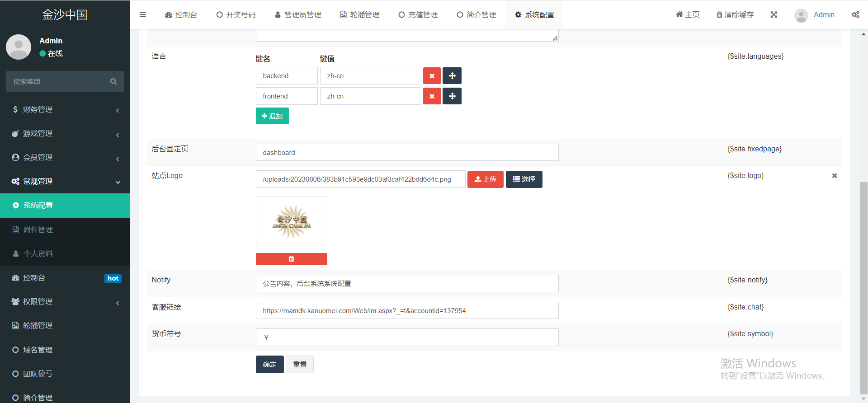868x403 pixels.
Task: Delete the backend language row
Action: point(432,76)
